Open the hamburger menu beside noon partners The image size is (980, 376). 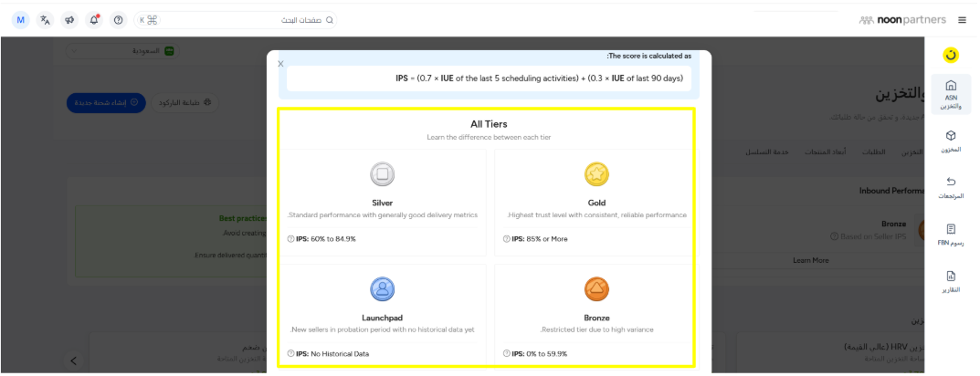962,19
